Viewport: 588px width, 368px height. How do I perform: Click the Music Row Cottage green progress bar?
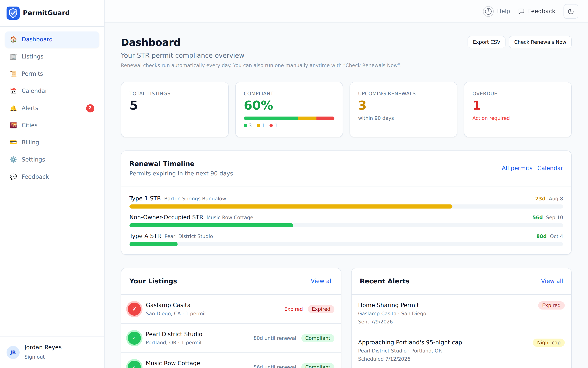pyautogui.click(x=211, y=225)
